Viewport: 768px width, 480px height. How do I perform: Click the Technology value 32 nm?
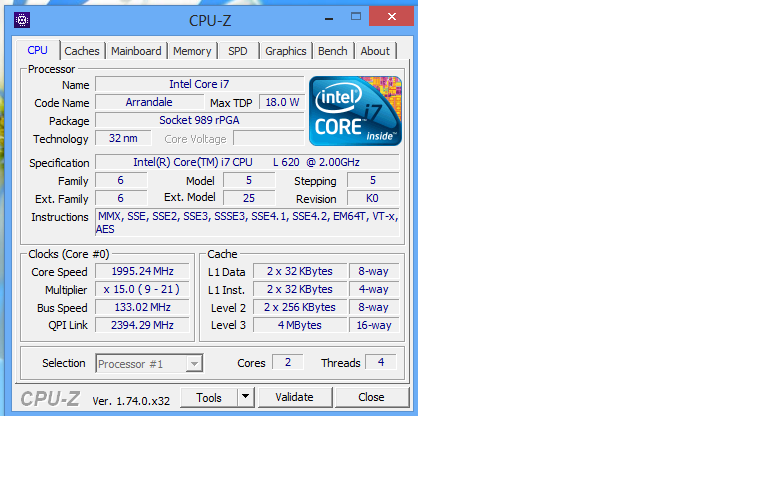point(123,138)
